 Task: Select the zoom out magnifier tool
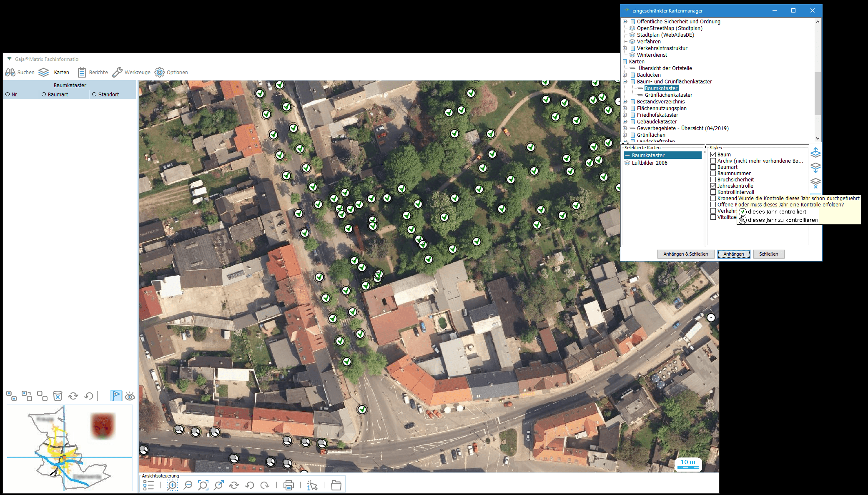coord(188,485)
